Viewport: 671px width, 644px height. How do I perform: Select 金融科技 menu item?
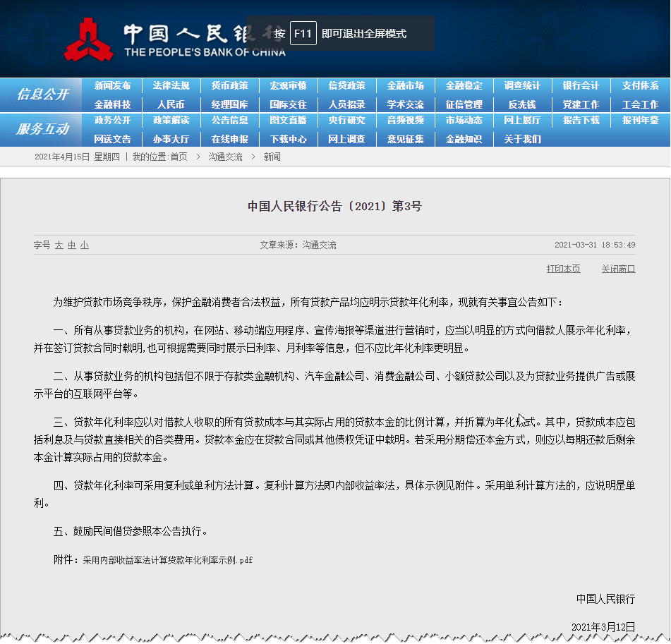pyautogui.click(x=113, y=104)
